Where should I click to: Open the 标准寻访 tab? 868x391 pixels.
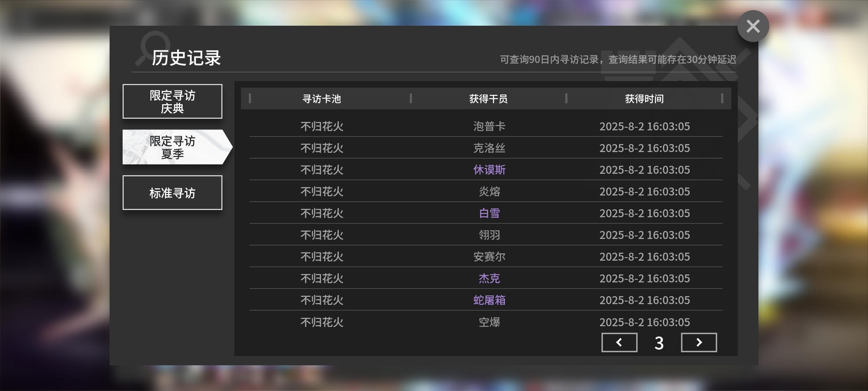point(173,193)
